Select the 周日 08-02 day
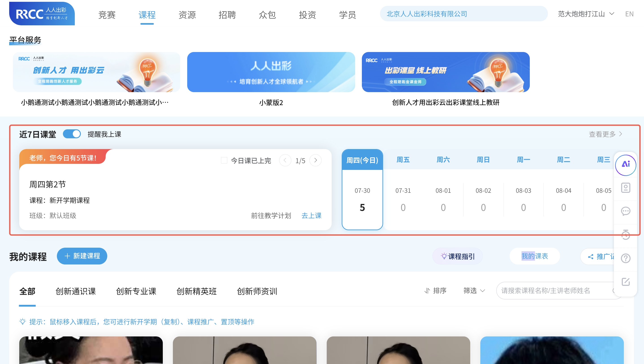The width and height of the screenshot is (644, 364). (x=483, y=190)
